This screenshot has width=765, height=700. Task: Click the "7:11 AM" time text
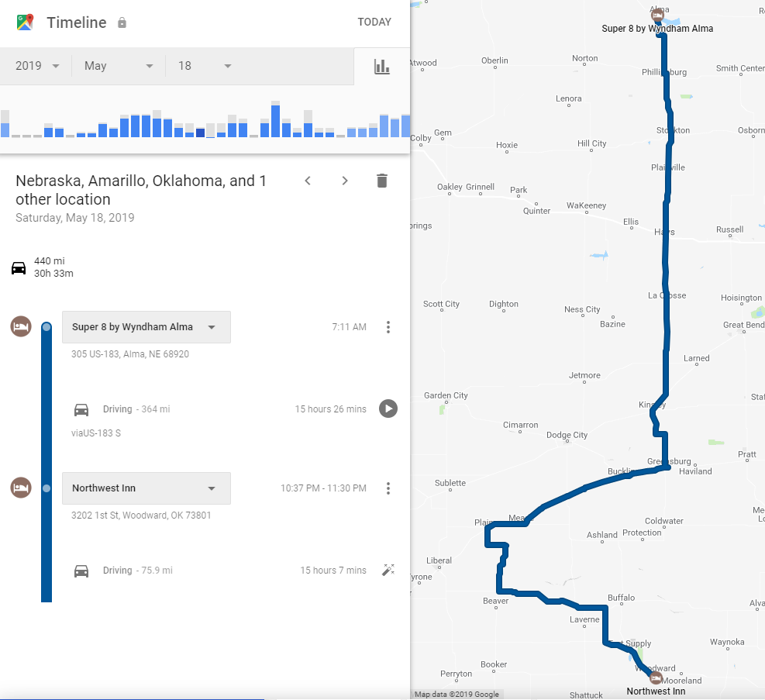point(350,327)
